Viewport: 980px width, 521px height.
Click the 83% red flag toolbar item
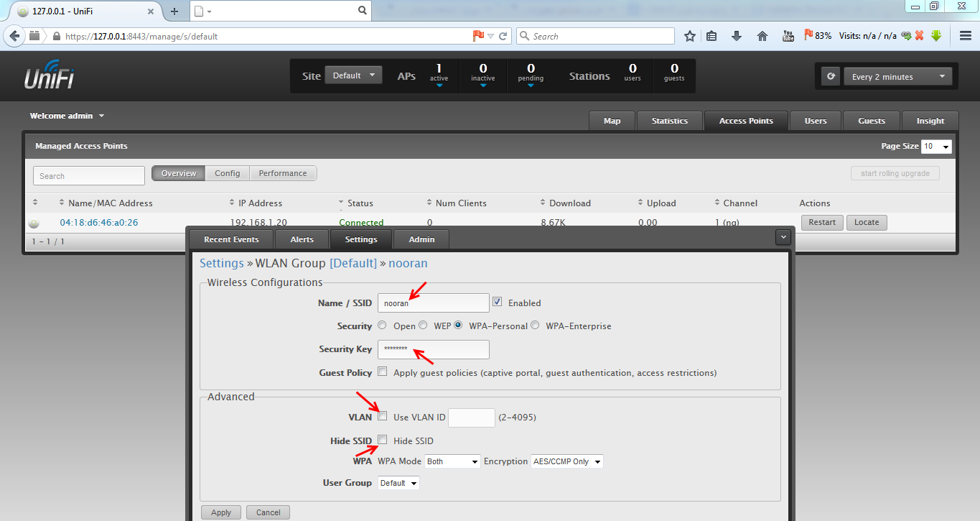click(x=818, y=35)
